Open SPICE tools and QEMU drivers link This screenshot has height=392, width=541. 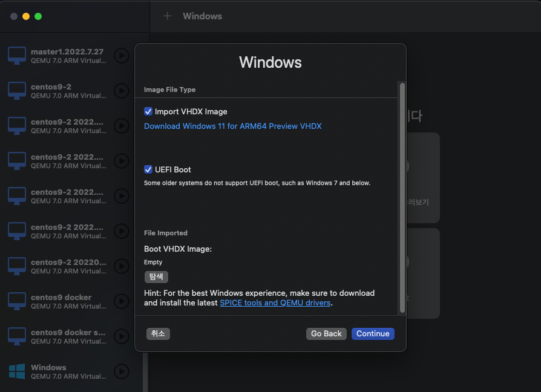click(275, 302)
